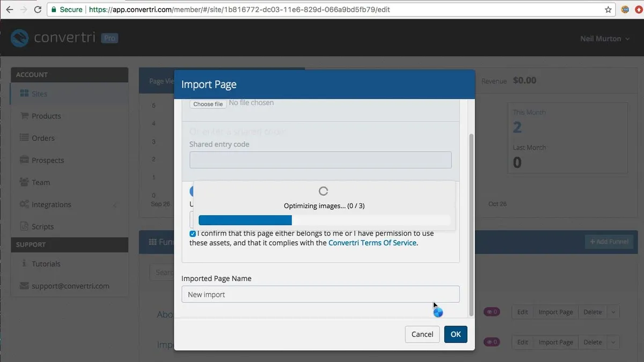Open the Scripts sidebar icon
The width and height of the screenshot is (644, 362).
point(24,226)
